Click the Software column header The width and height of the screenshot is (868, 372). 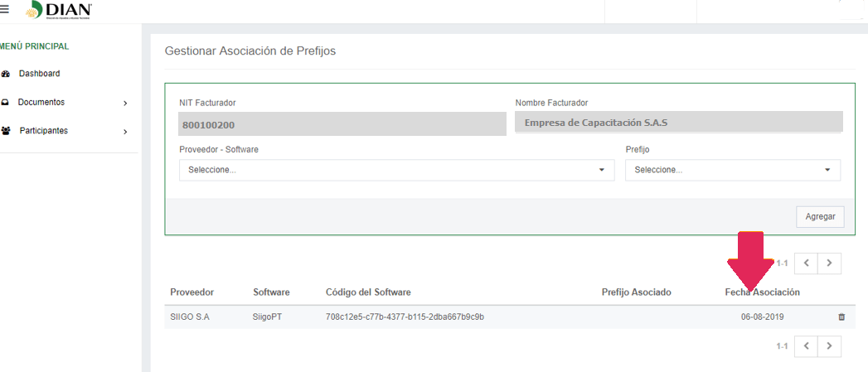pos(271,292)
